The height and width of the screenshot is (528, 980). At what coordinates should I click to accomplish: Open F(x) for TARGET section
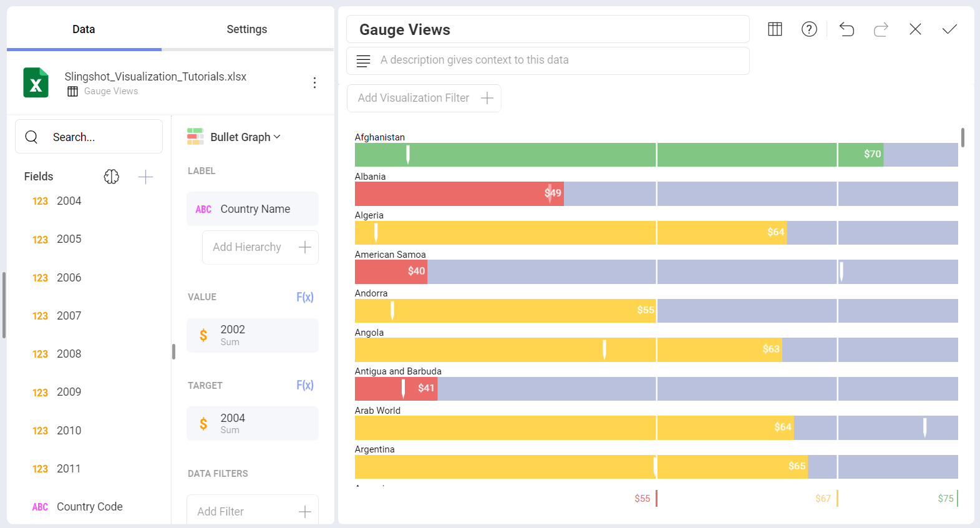click(305, 385)
